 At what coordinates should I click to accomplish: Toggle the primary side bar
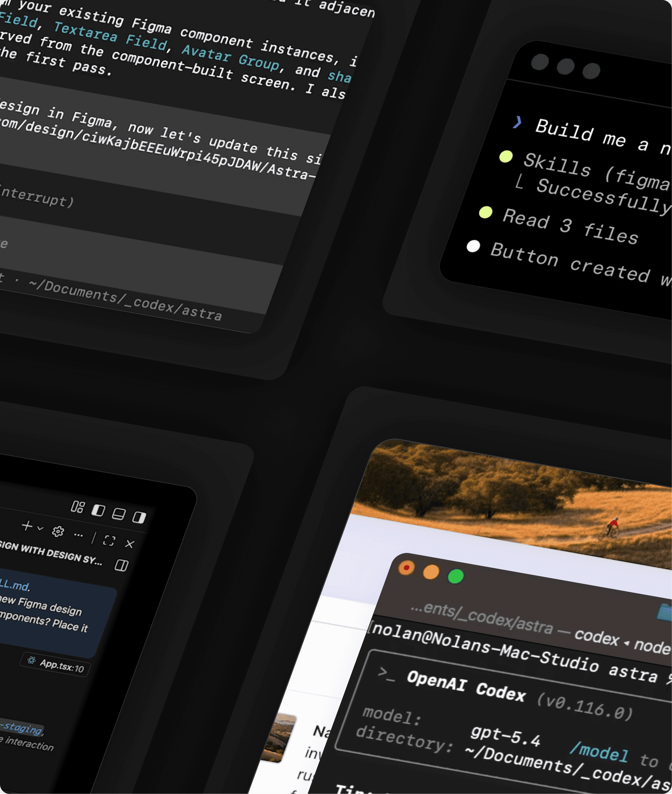98,510
